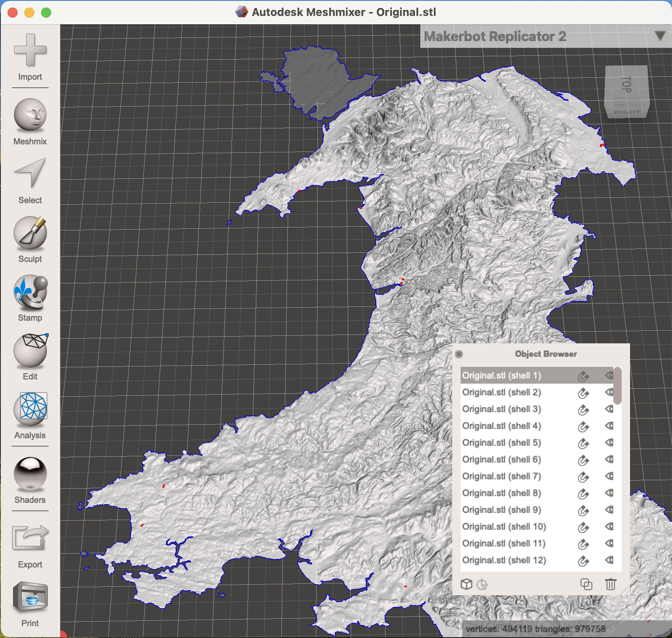Toggle visibility eye for shell 12
Viewport: 672px width, 638px height.
(x=609, y=560)
